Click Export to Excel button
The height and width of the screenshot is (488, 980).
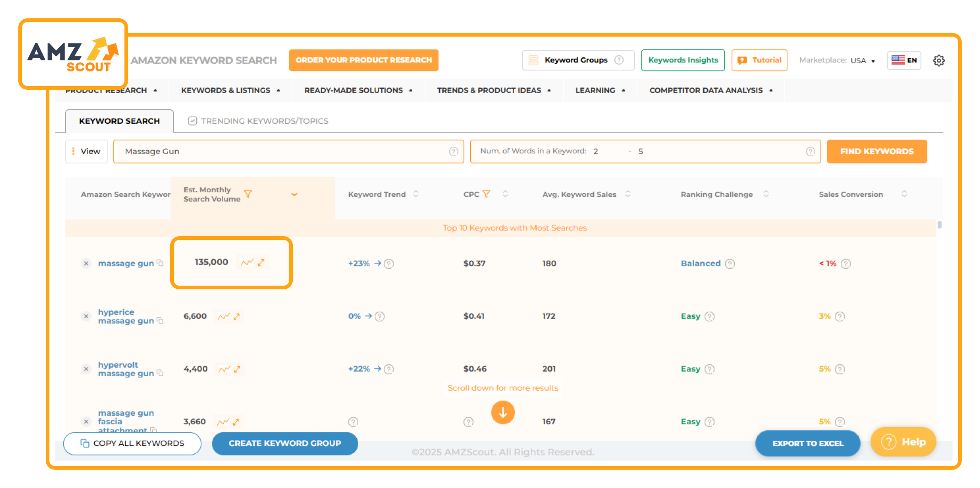coord(808,444)
